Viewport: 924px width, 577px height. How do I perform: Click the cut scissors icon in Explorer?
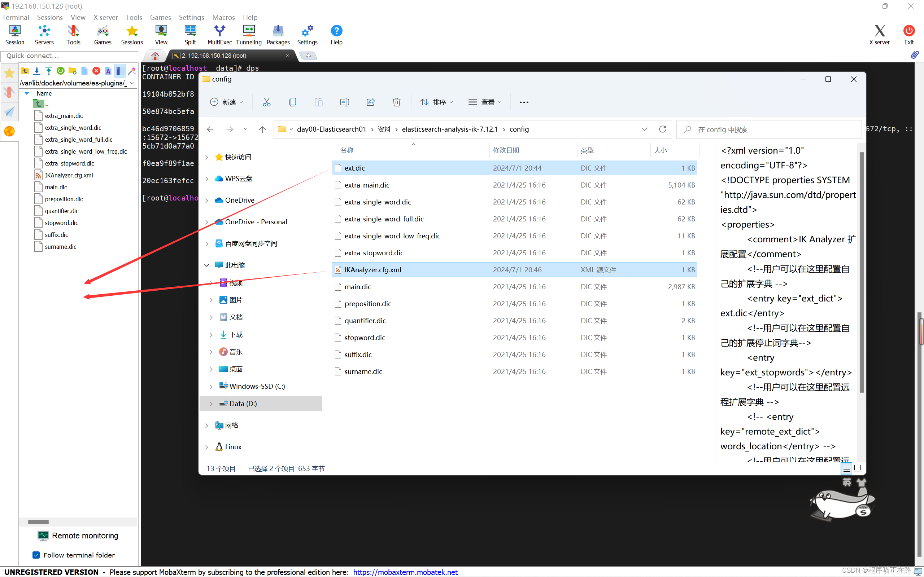[x=266, y=102]
